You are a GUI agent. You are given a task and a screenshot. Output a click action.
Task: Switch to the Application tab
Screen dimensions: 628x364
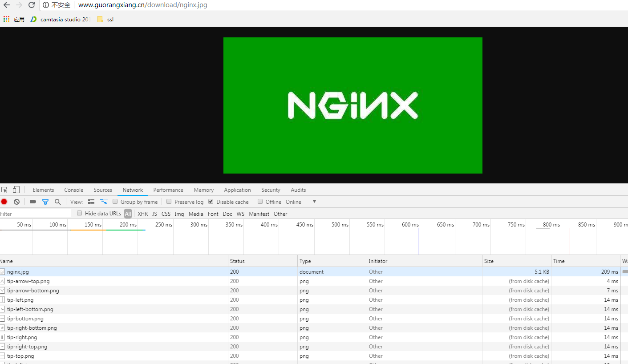(237, 190)
